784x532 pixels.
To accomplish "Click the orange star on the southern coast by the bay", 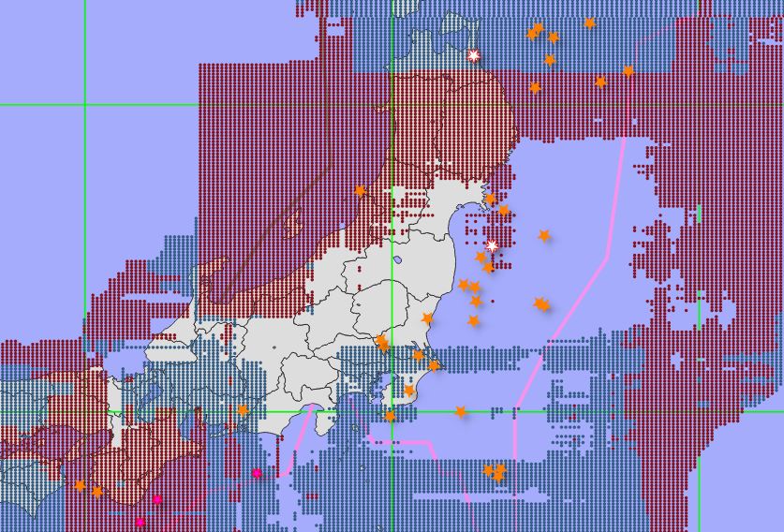I will [x=243, y=410].
